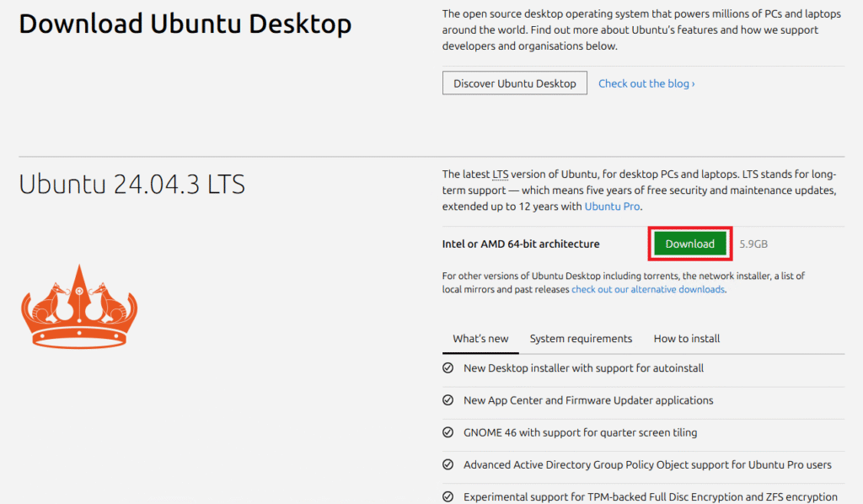Click checkmark icon beside New Desktop installer
Image resolution: width=863 pixels, height=504 pixels.
[448, 368]
